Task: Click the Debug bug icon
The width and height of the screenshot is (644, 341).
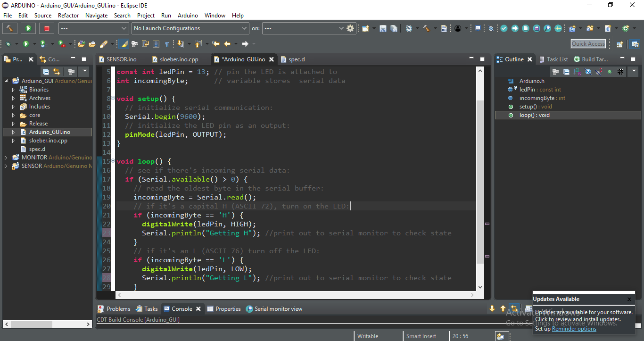Action: (8, 44)
